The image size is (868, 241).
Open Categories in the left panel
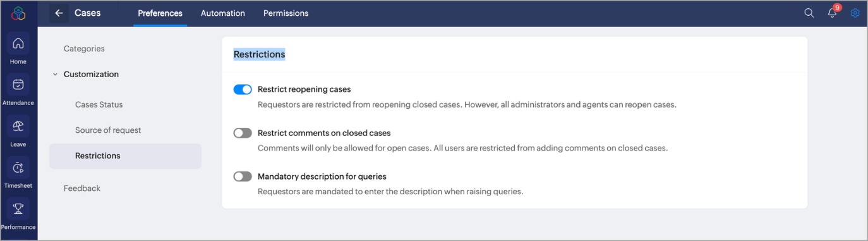[84, 49]
